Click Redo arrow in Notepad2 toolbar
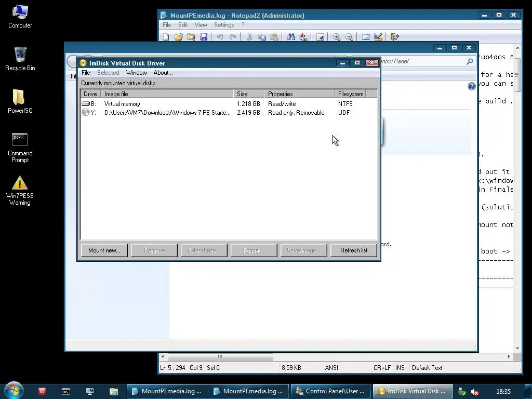Screen dimensions: 532x399 click(x=233, y=37)
